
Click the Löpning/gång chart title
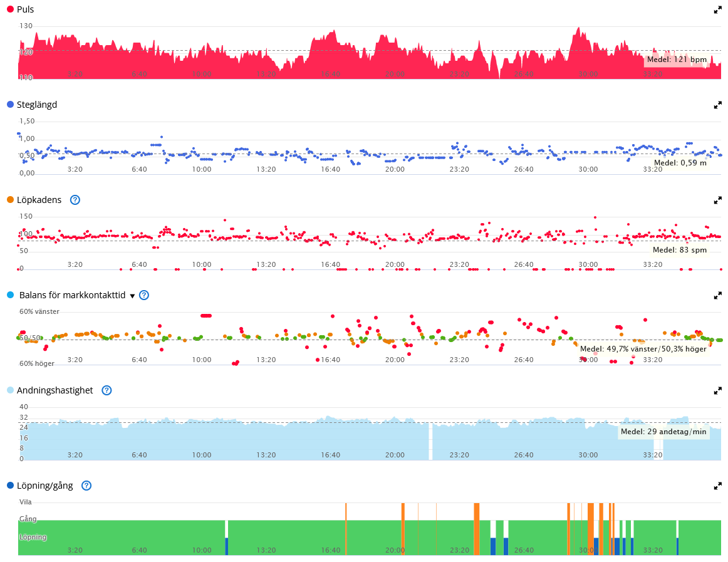click(x=44, y=486)
